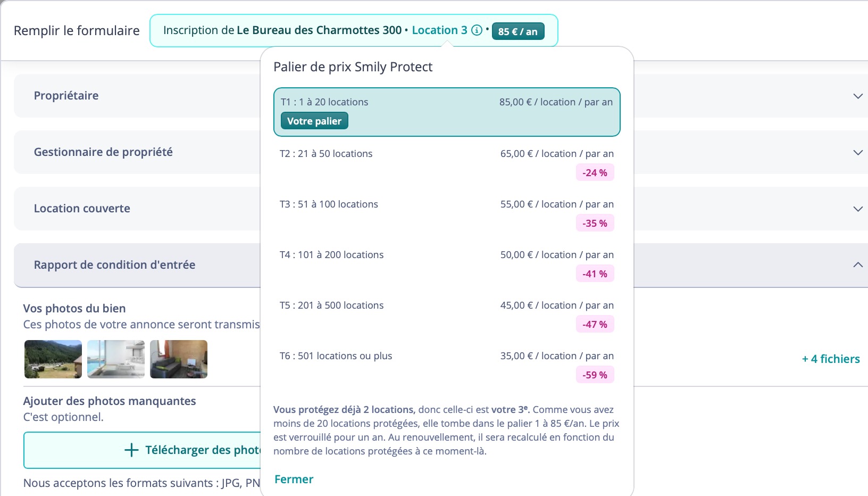868x496 pixels.
Task: Click the Palier de prix Smily Protect heading
Action: coord(353,67)
